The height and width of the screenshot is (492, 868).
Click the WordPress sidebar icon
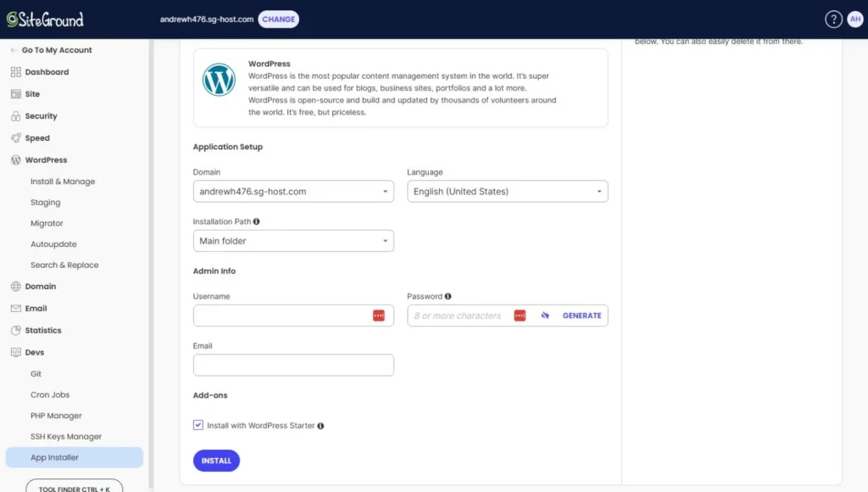point(15,160)
